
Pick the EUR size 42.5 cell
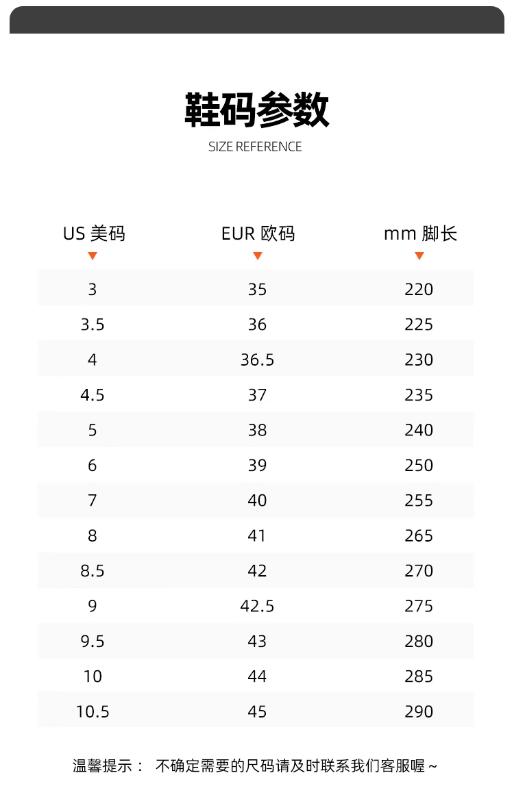click(x=257, y=606)
